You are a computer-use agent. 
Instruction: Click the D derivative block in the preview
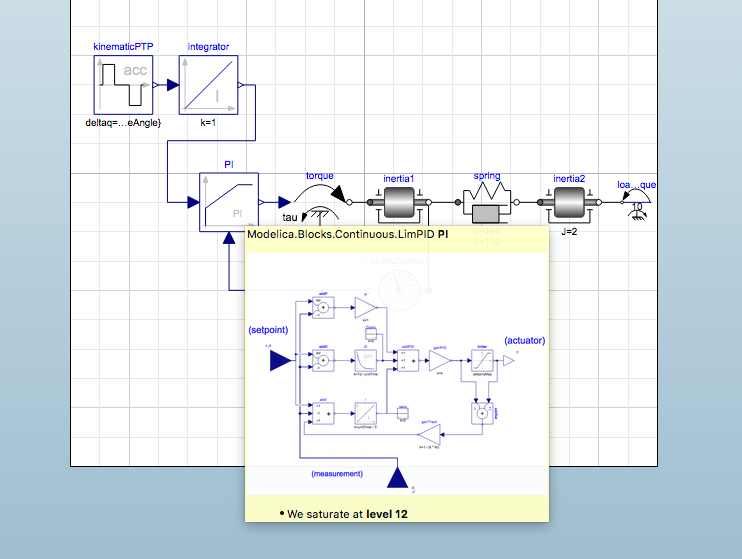[x=366, y=361]
